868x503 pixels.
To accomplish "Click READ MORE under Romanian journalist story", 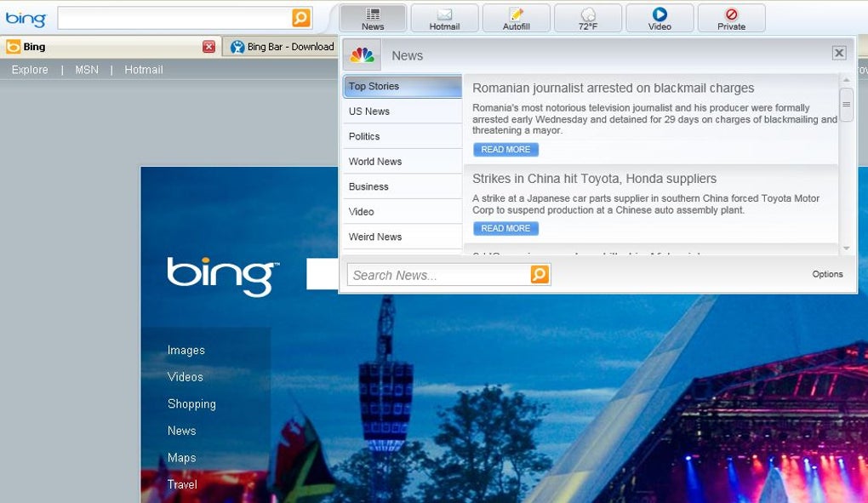I will pyautogui.click(x=505, y=150).
